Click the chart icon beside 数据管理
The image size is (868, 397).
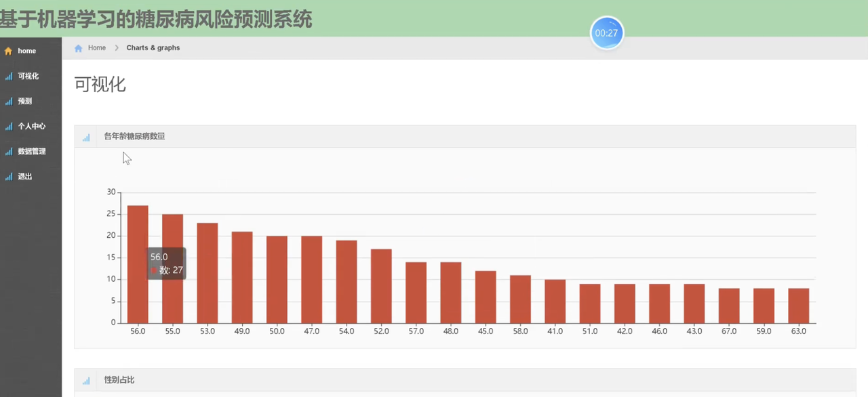click(9, 152)
